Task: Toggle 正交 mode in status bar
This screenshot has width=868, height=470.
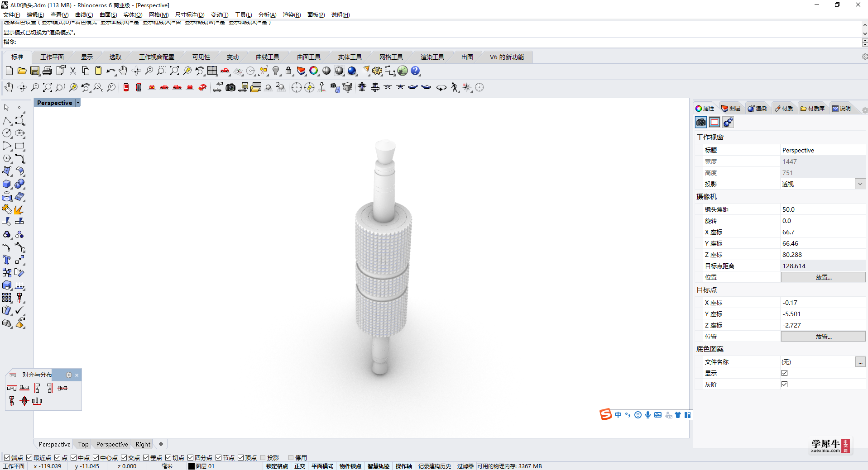Action: [x=300, y=466]
